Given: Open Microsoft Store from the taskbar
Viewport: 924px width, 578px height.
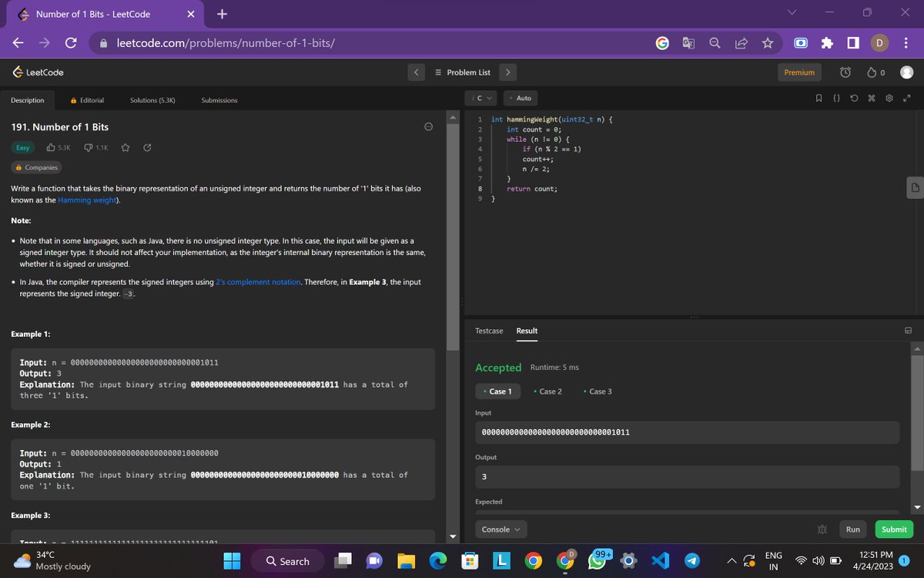Looking at the screenshot, I should tap(469, 561).
